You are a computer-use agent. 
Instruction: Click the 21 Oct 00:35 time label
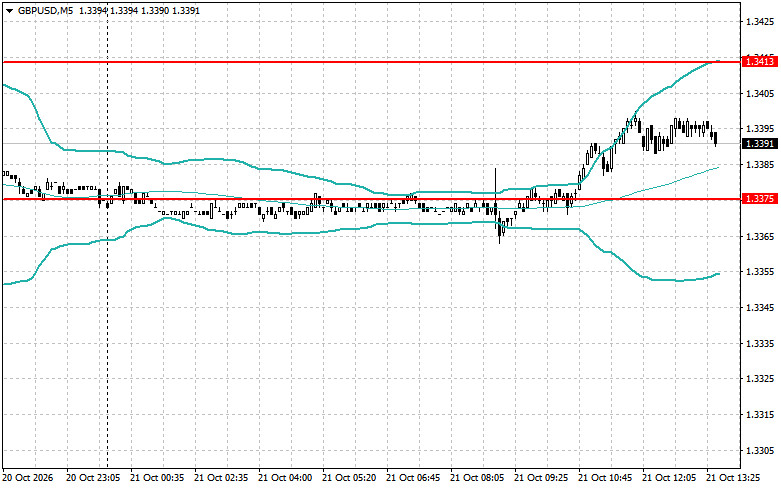tap(157, 478)
